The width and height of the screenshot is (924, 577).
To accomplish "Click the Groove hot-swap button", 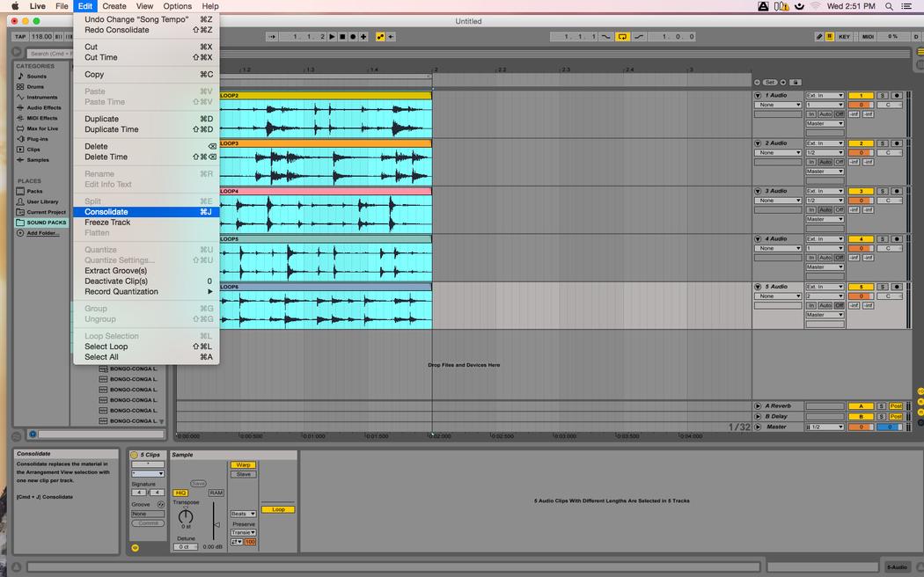I will [161, 505].
